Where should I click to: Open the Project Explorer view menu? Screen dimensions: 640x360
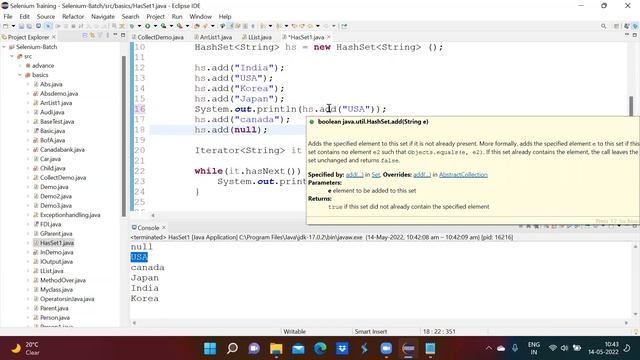pos(107,36)
